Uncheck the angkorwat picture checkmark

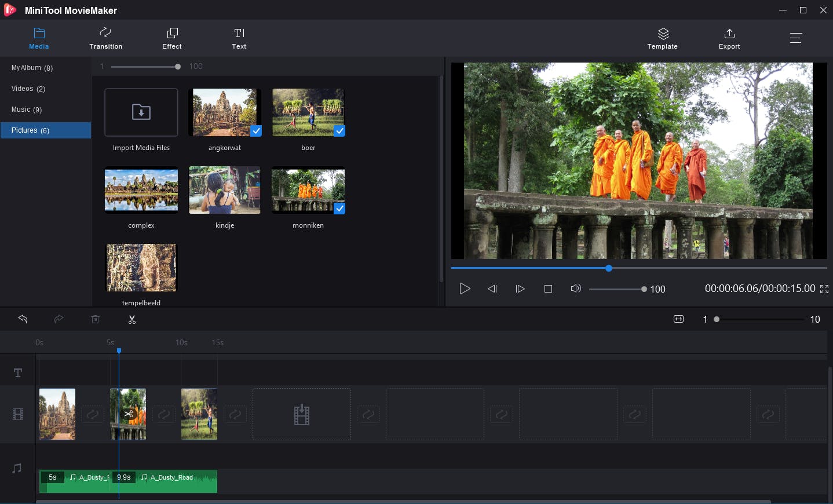(256, 131)
